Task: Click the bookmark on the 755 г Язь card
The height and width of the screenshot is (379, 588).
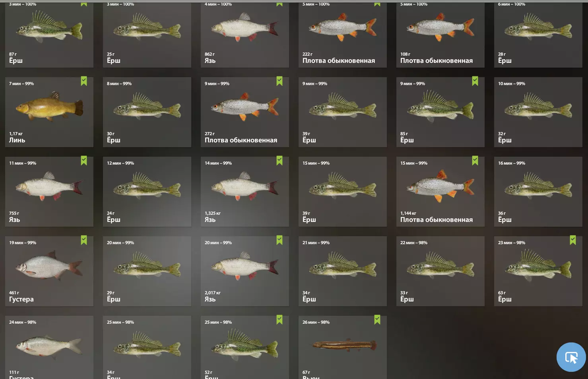Action: tap(84, 161)
